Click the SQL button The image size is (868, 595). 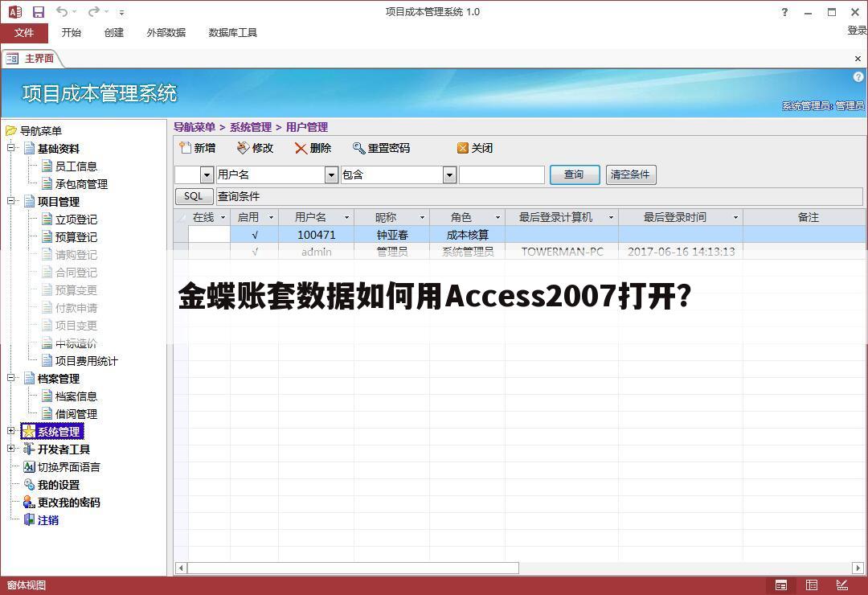click(194, 196)
